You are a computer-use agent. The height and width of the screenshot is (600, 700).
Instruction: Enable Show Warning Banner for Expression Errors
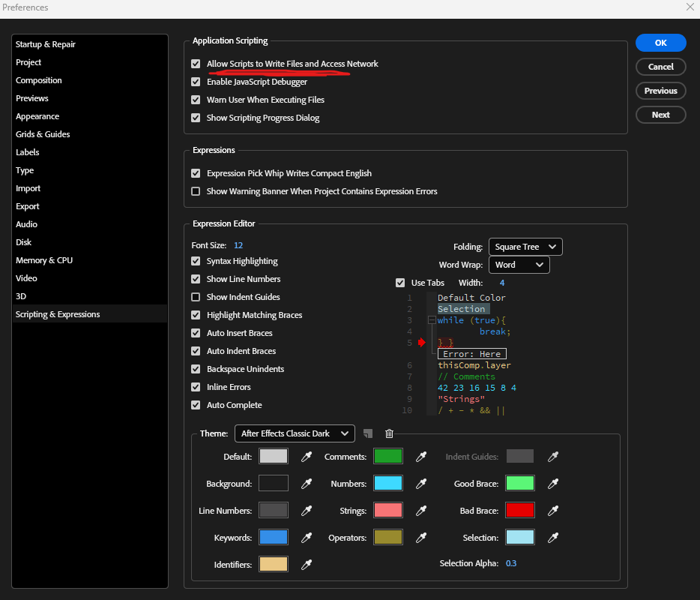(x=196, y=191)
